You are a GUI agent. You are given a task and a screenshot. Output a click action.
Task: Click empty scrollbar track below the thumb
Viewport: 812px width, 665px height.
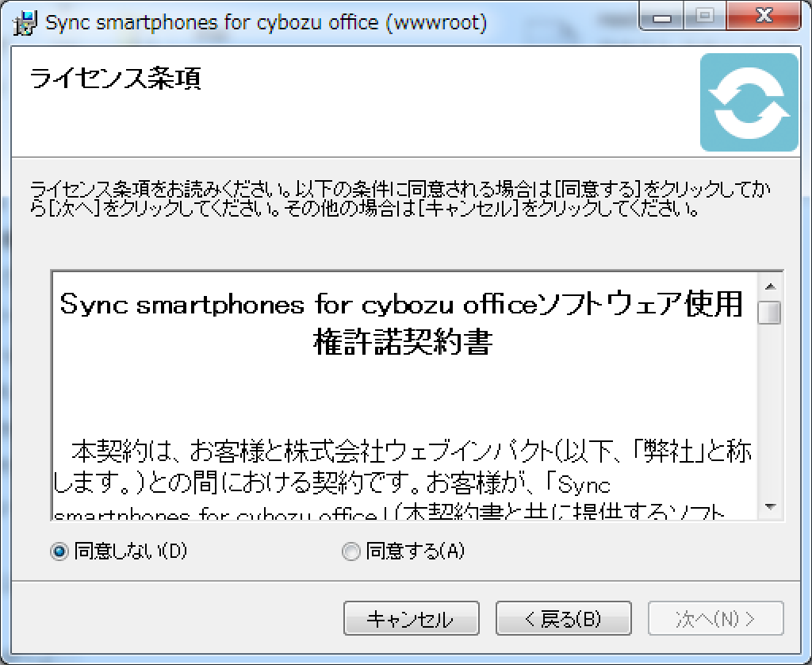pyautogui.click(x=769, y=413)
